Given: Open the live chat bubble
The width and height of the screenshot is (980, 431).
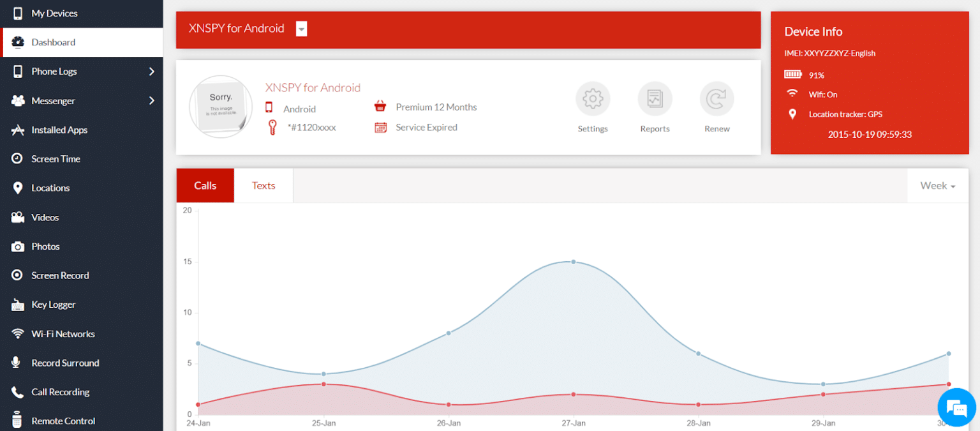Looking at the screenshot, I should 956,407.
